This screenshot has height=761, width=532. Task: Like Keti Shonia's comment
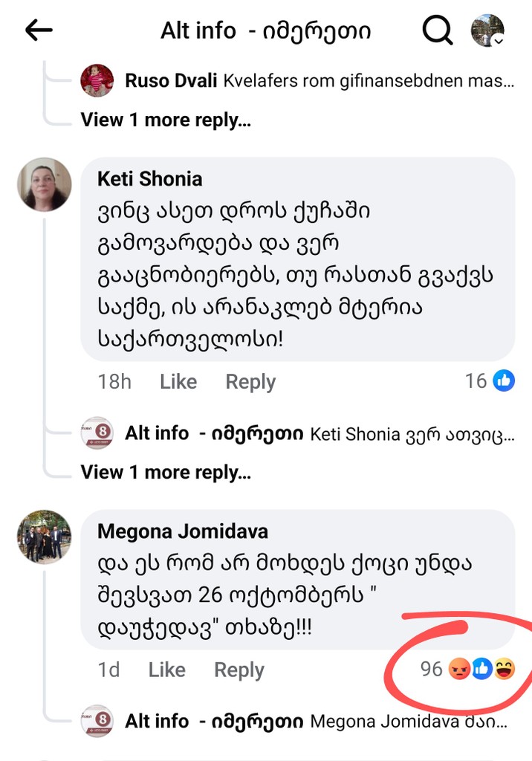pyautogui.click(x=178, y=382)
